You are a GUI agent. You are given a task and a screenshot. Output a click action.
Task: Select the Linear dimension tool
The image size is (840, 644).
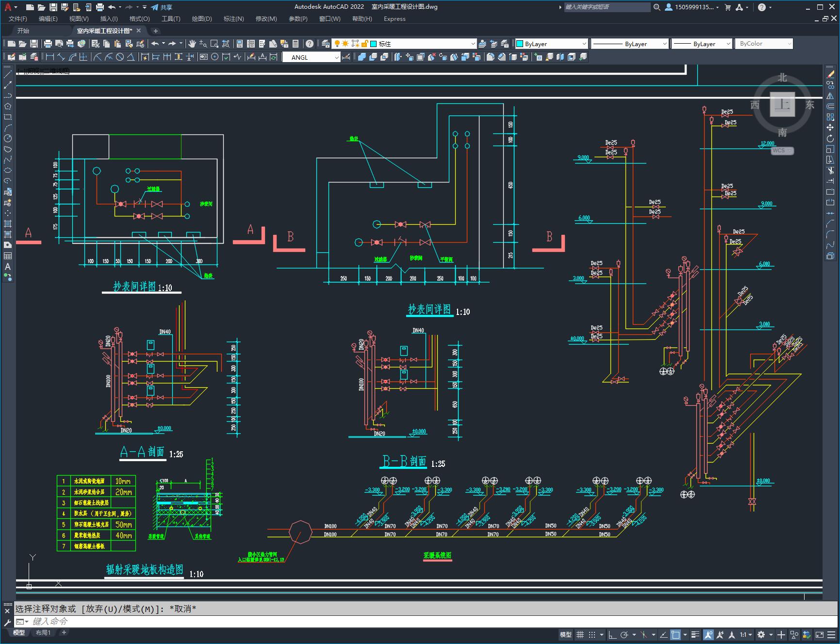50,57
